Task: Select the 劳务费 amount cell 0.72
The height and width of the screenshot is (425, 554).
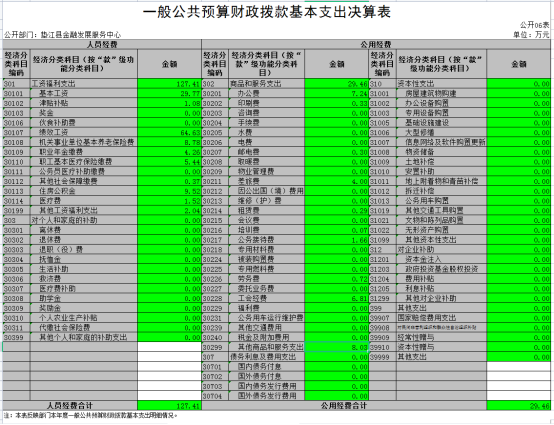Action: 336,279
